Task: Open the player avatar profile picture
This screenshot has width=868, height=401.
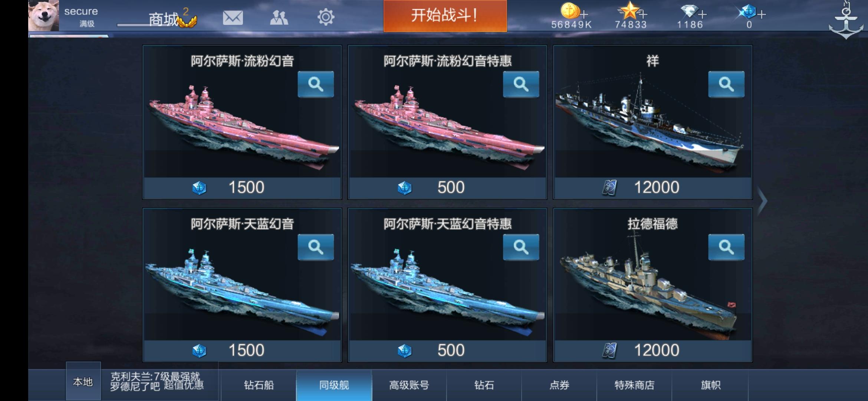Action: tap(43, 16)
